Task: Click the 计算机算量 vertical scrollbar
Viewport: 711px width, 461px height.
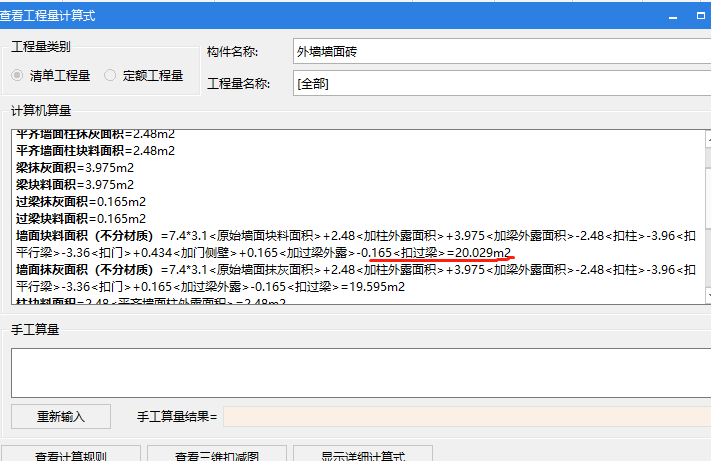Action: click(x=708, y=217)
